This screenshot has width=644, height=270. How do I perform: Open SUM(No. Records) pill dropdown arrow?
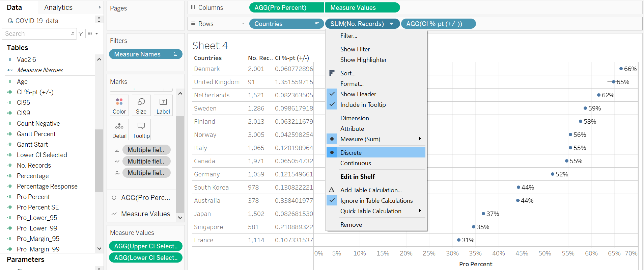(x=391, y=24)
